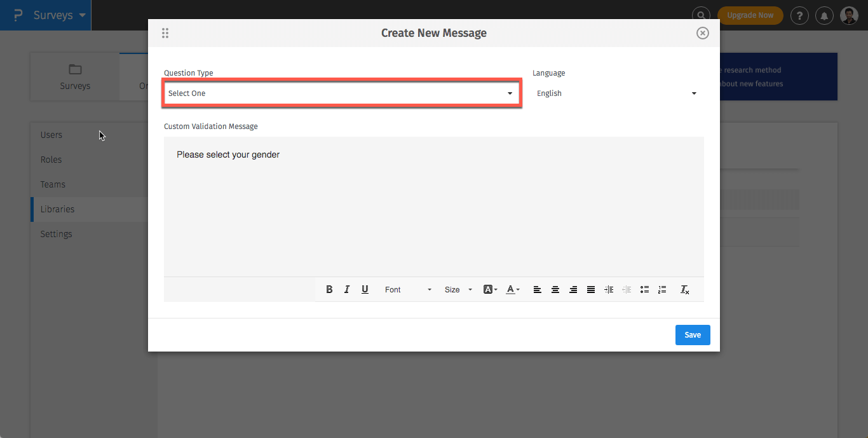Image resolution: width=868 pixels, height=438 pixels.
Task: Align the text to center
Action: click(x=555, y=289)
